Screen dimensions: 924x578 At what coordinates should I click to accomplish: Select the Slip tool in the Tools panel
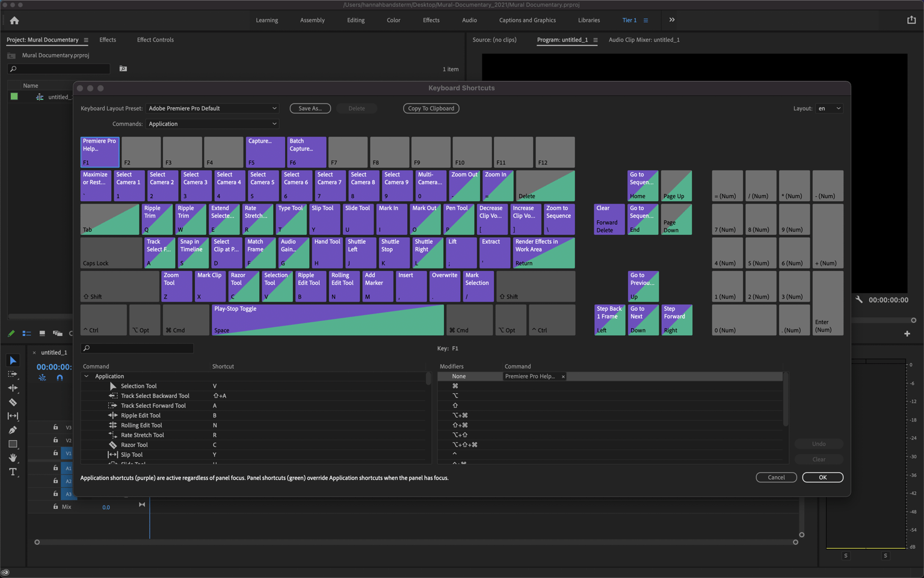pyautogui.click(x=13, y=416)
